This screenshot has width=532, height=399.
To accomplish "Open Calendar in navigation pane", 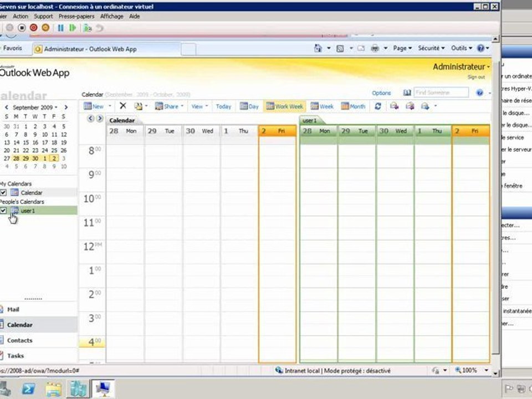I will tap(39, 325).
